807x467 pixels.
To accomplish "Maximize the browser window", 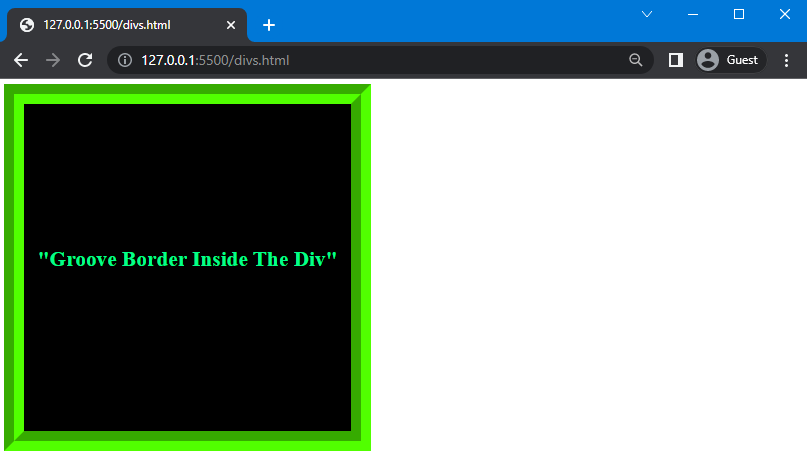I will (739, 14).
